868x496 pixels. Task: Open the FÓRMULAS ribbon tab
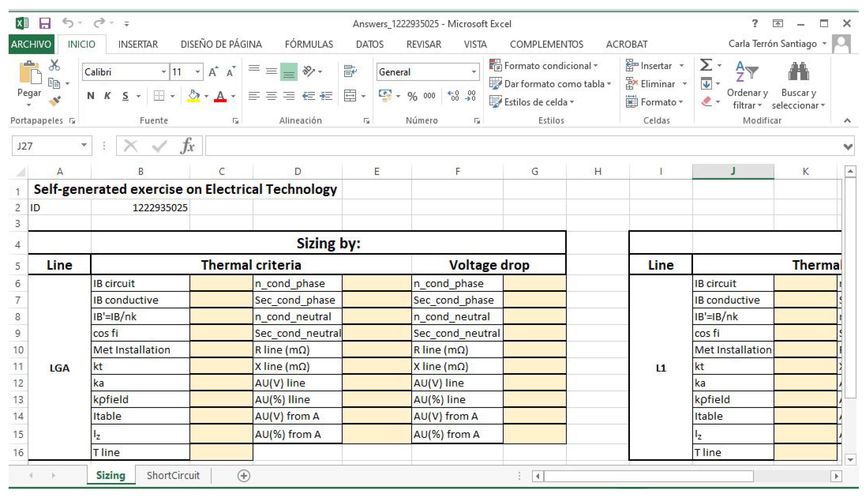[309, 44]
